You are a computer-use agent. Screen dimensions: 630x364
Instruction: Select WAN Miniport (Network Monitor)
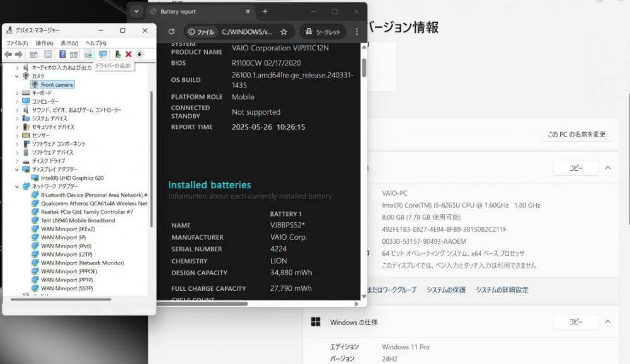tap(83, 263)
